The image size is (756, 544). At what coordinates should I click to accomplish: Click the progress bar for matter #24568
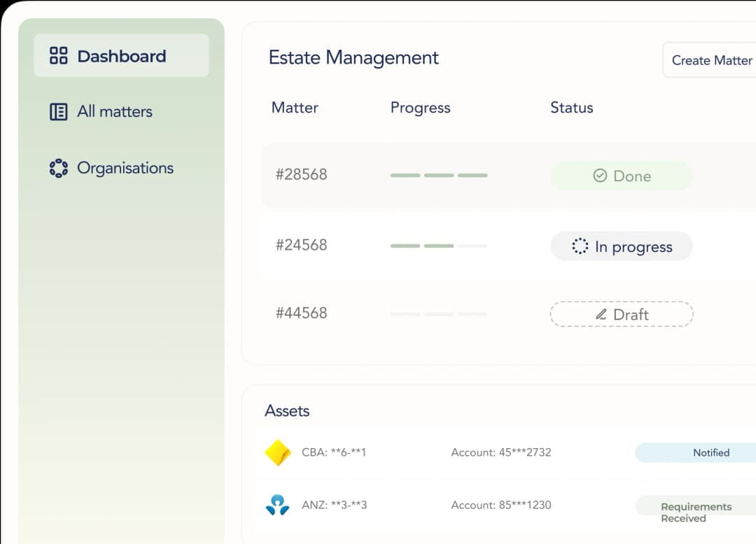pos(438,246)
